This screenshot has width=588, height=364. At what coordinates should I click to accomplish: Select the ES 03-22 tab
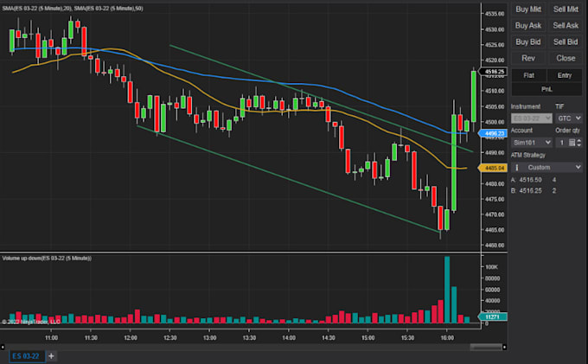click(x=26, y=355)
